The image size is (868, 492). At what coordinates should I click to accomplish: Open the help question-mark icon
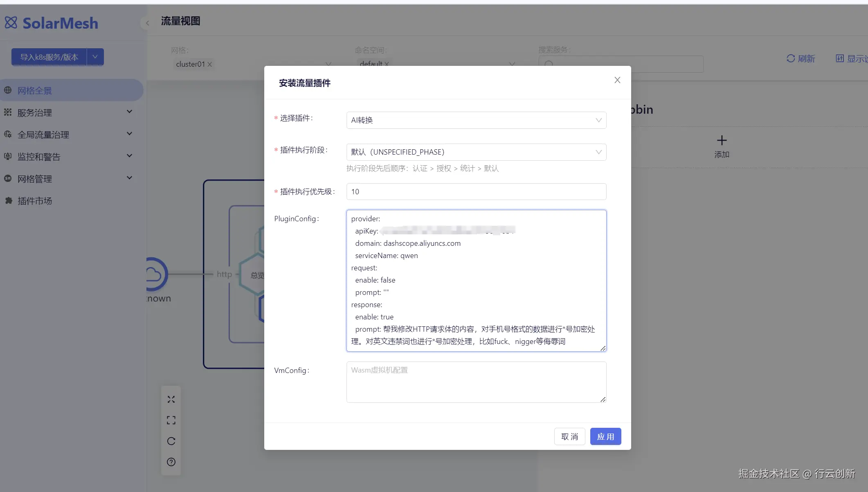[171, 462]
